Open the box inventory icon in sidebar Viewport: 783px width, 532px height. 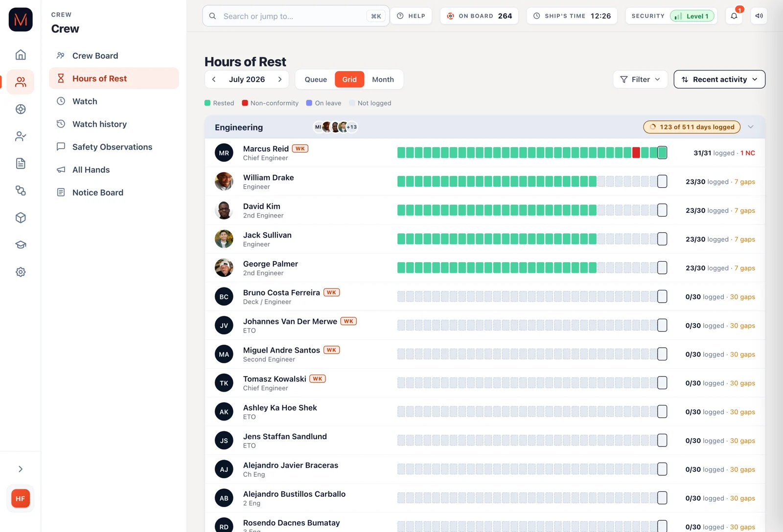coord(21,218)
